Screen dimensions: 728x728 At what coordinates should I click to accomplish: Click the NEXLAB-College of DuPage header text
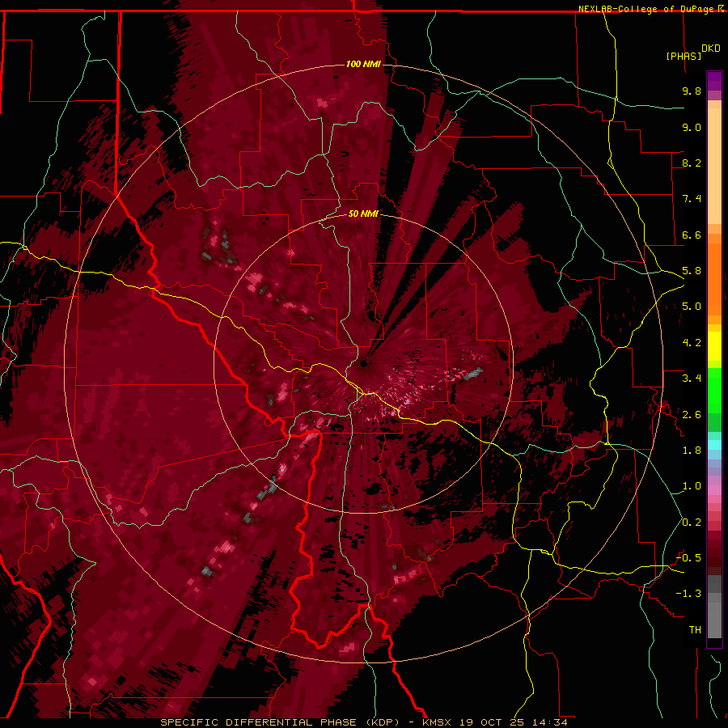[x=647, y=9]
